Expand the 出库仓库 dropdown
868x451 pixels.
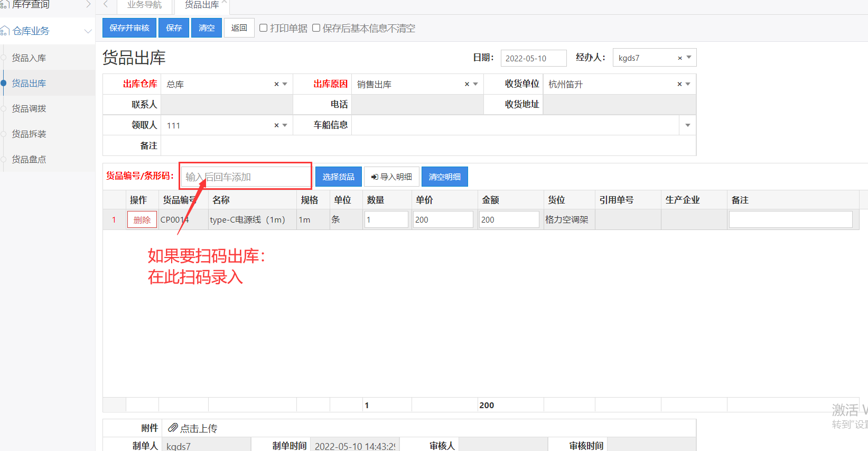[285, 84]
